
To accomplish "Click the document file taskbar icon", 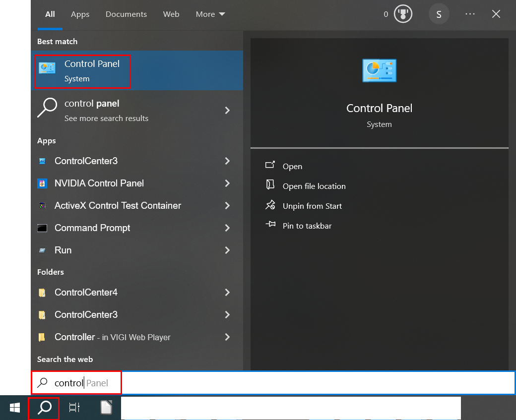I will [x=106, y=408].
